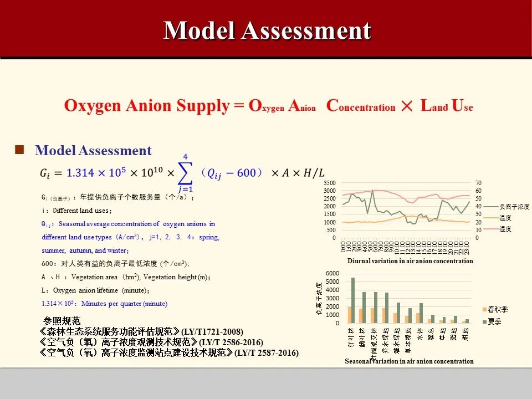532x399 pixels.
Task: Click the line starting with '600:'
Action: (x=115, y=264)
